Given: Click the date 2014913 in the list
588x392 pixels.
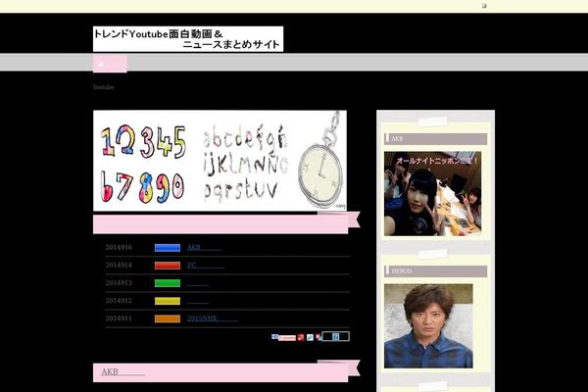Looking at the screenshot, I should 119,283.
